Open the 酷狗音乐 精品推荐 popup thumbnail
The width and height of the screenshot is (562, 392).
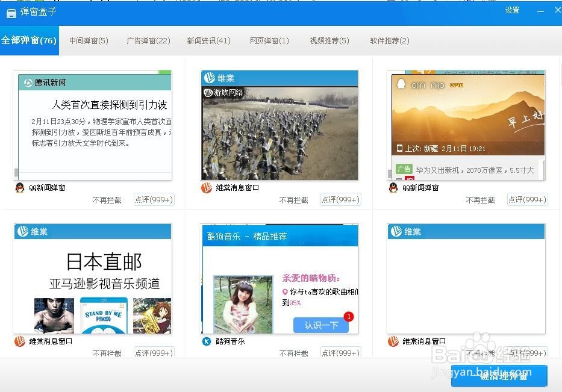[x=279, y=278]
